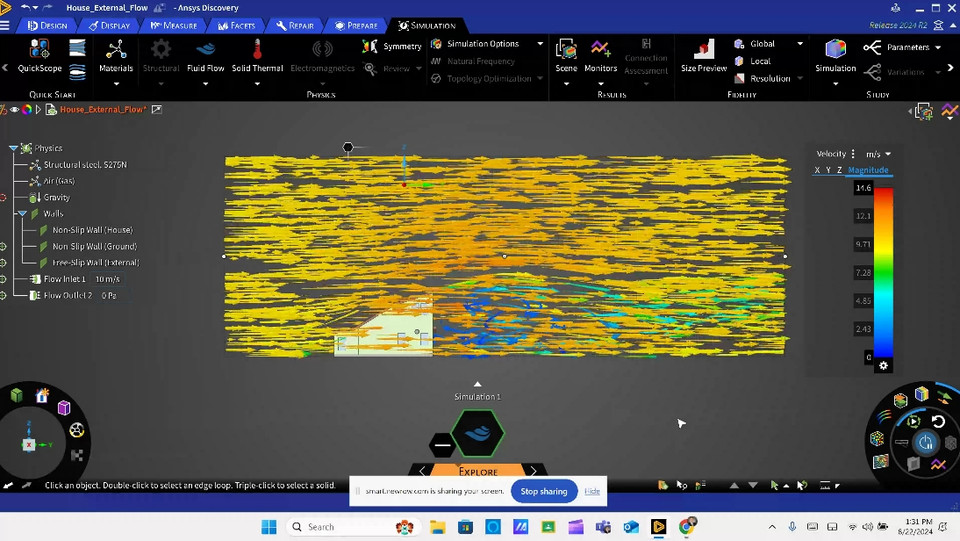960x541 pixels.
Task: Open the Size Preview fidelity tool
Action: (x=704, y=55)
